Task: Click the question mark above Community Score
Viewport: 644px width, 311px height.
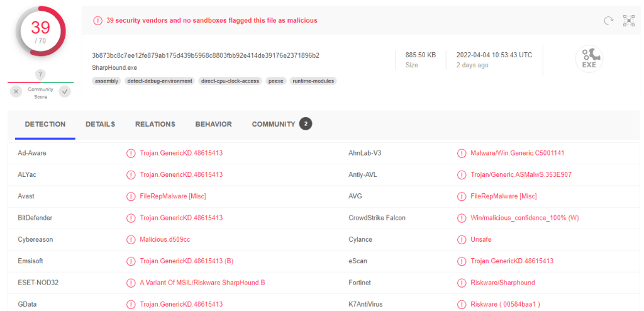Action: click(x=40, y=74)
